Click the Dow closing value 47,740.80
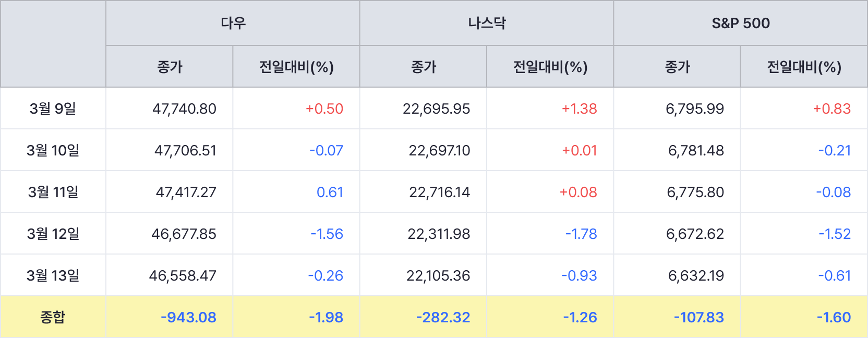The image size is (868, 338). [184, 108]
